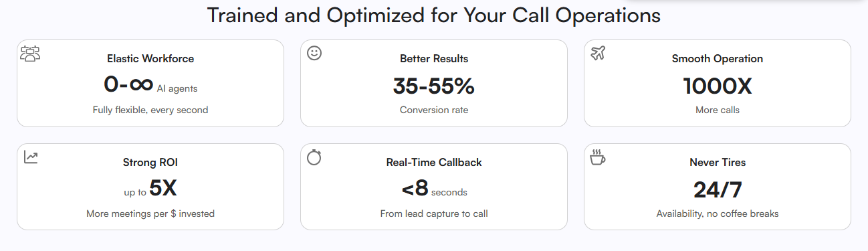Click the airplane icon on Smooth Operation card
The image size is (868, 251).
point(598,53)
